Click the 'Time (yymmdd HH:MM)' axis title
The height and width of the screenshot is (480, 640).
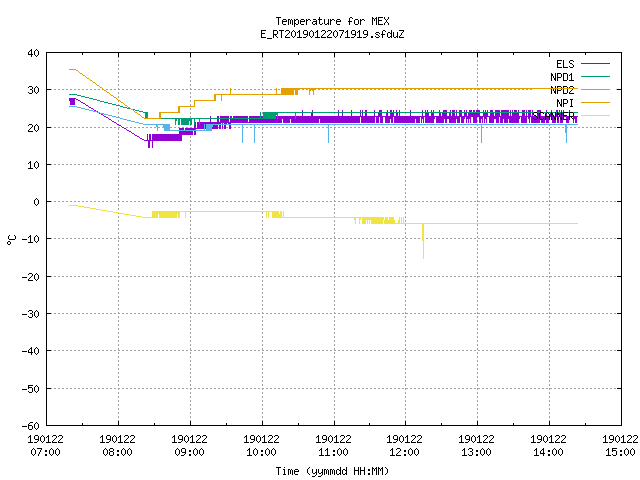pyautogui.click(x=332, y=471)
